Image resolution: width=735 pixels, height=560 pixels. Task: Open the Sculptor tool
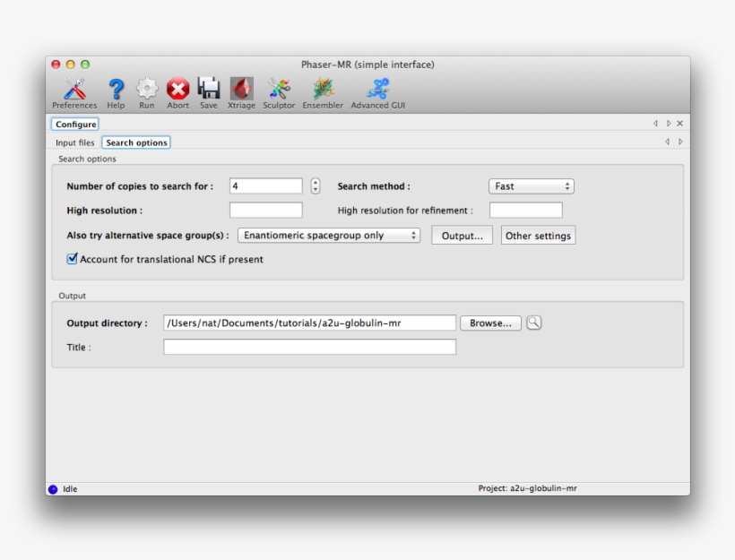pyautogui.click(x=279, y=90)
